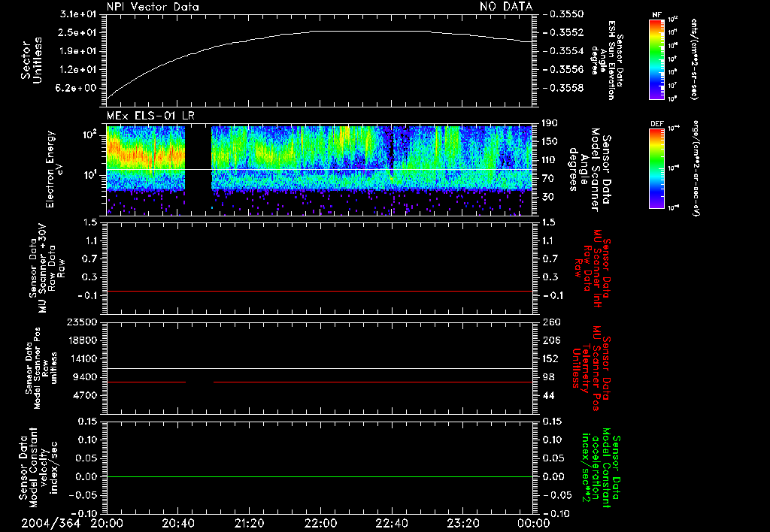The width and height of the screenshot is (770, 532).
Task: Click the '-0.3558' elevation angle value
Action: (564, 89)
